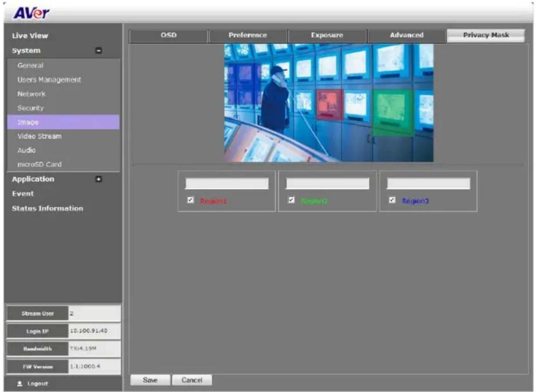Open the Event section
The height and width of the screenshot is (392, 535).
(x=23, y=194)
